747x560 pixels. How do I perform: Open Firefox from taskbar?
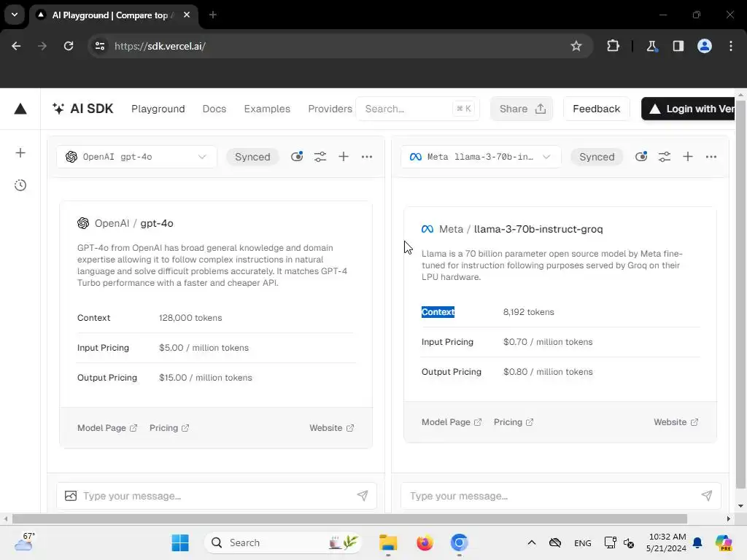tap(425, 542)
